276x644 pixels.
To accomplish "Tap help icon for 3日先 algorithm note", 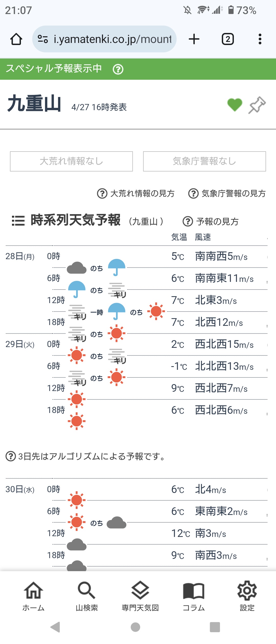I will [11, 456].
